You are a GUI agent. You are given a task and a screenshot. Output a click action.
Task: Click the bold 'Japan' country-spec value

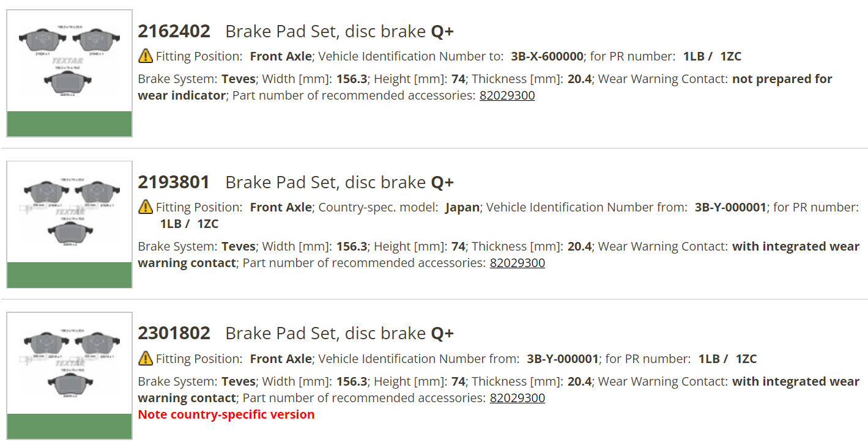[x=462, y=208]
